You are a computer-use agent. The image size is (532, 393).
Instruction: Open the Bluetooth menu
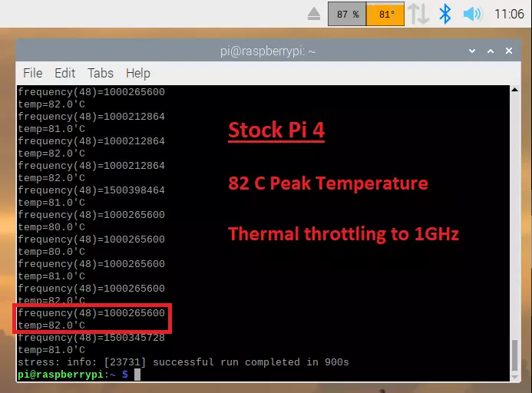point(444,14)
